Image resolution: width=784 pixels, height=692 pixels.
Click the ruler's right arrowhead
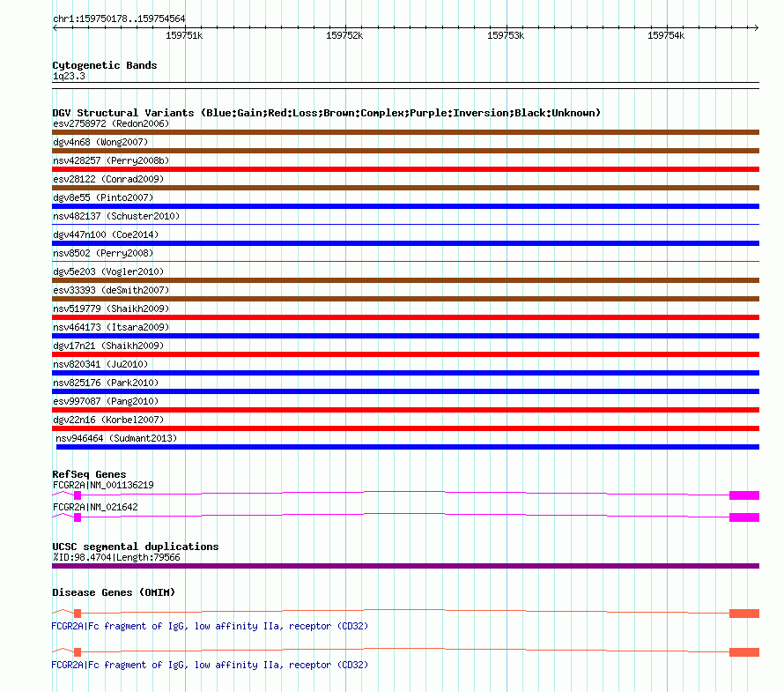757,27
